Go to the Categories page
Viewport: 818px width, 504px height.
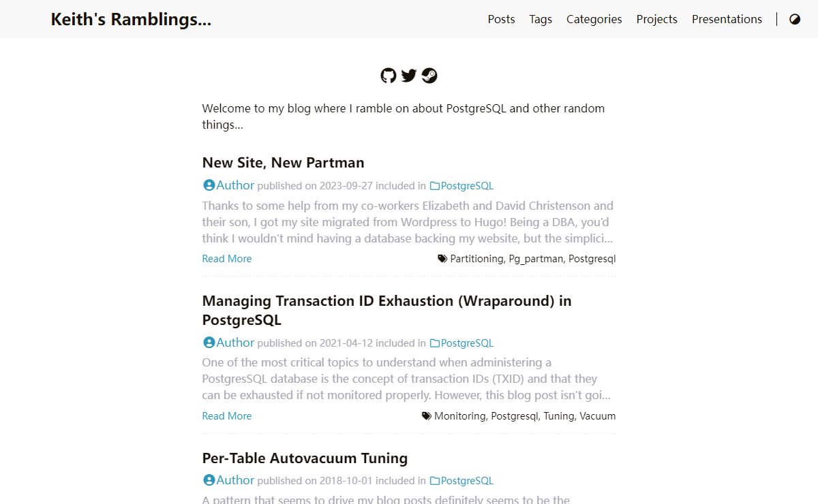click(594, 19)
